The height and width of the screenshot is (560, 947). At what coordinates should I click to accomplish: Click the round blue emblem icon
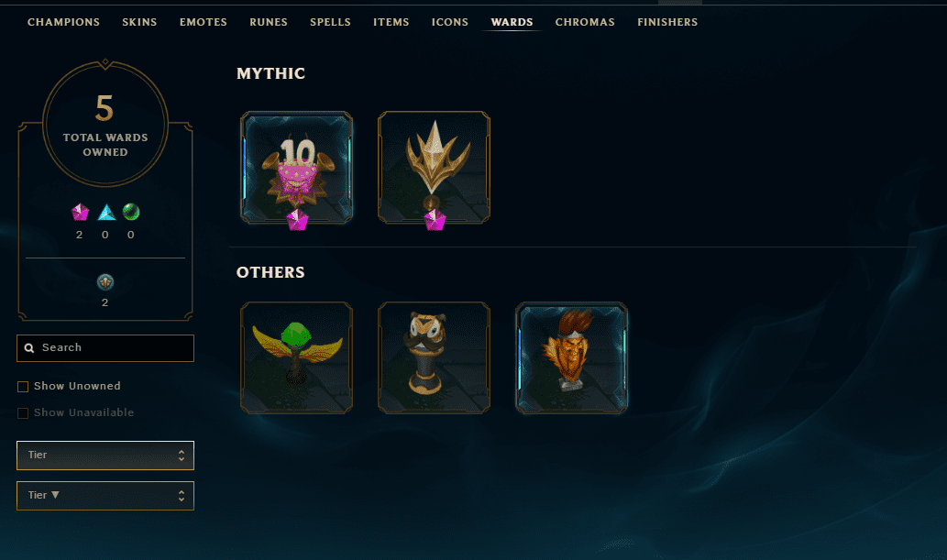click(x=105, y=282)
